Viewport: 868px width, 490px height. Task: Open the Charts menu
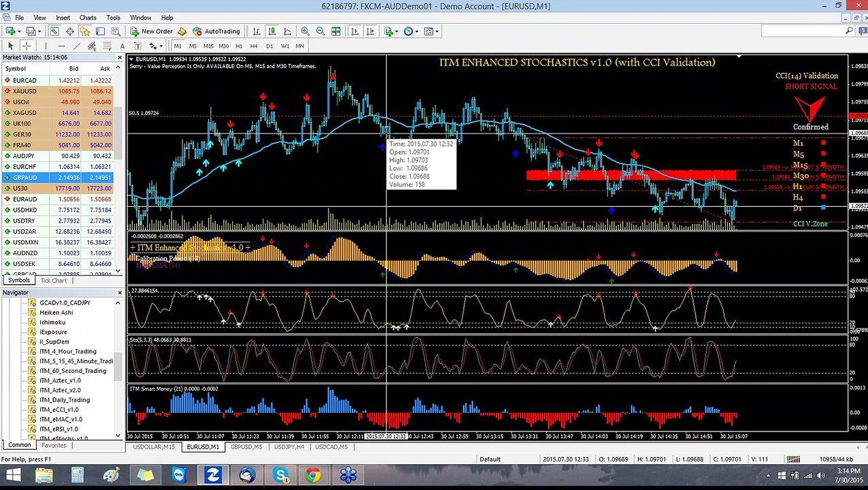pos(88,17)
